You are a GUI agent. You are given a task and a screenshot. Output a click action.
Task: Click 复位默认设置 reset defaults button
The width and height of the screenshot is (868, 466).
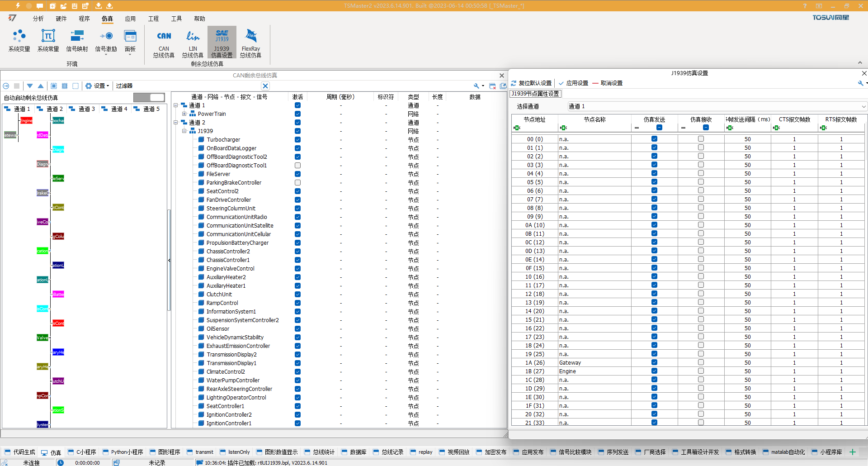(x=532, y=83)
